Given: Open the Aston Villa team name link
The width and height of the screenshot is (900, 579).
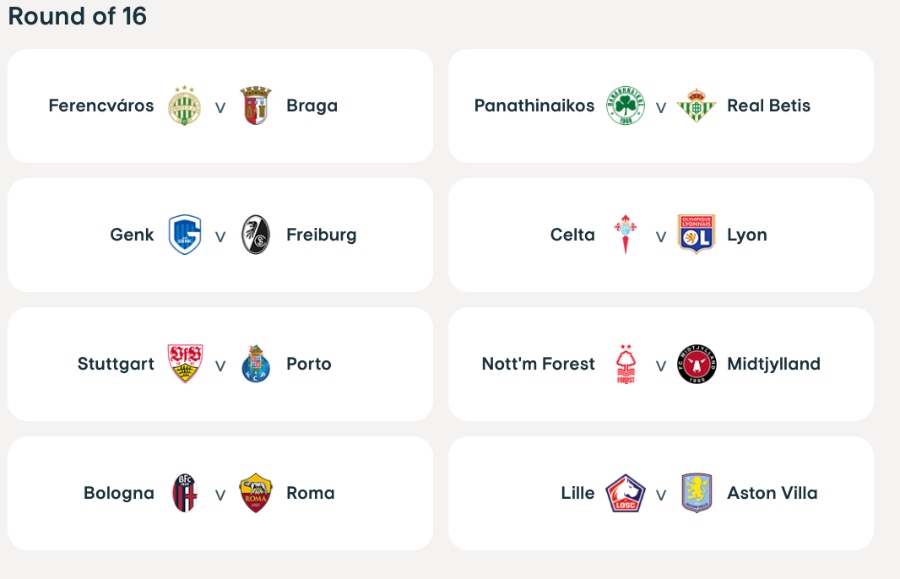Looking at the screenshot, I should tap(772, 493).
